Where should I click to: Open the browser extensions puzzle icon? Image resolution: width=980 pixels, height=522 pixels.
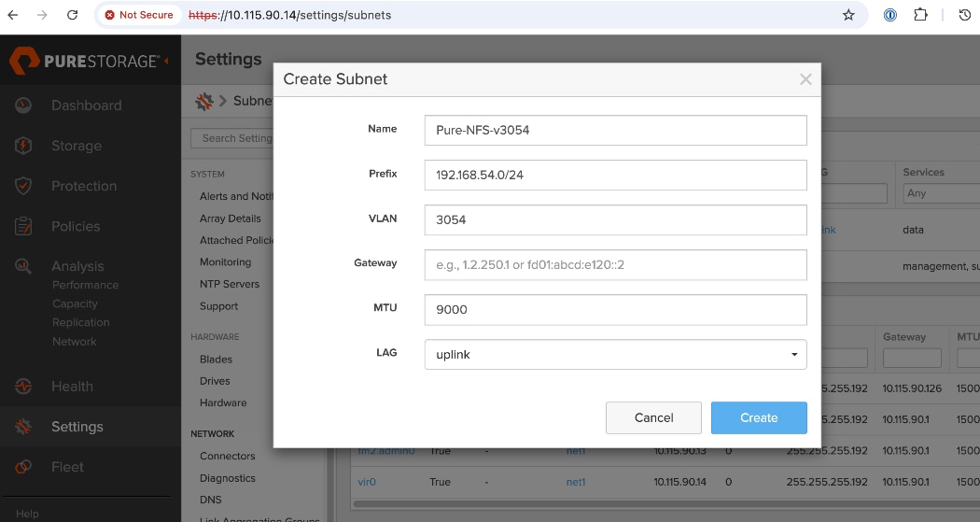(920, 14)
